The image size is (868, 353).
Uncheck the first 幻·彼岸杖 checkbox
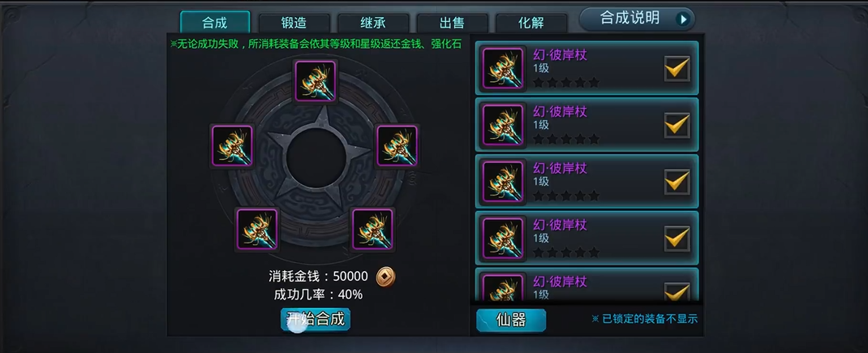click(677, 69)
